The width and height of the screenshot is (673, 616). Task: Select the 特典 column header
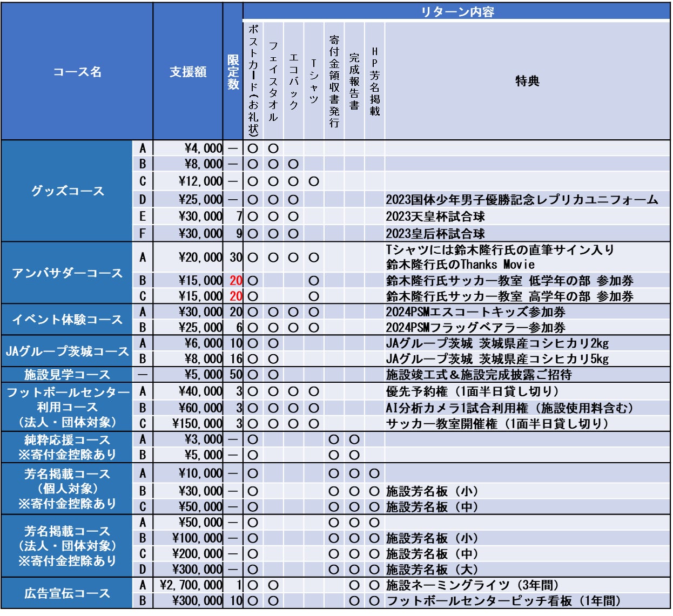coord(527,81)
